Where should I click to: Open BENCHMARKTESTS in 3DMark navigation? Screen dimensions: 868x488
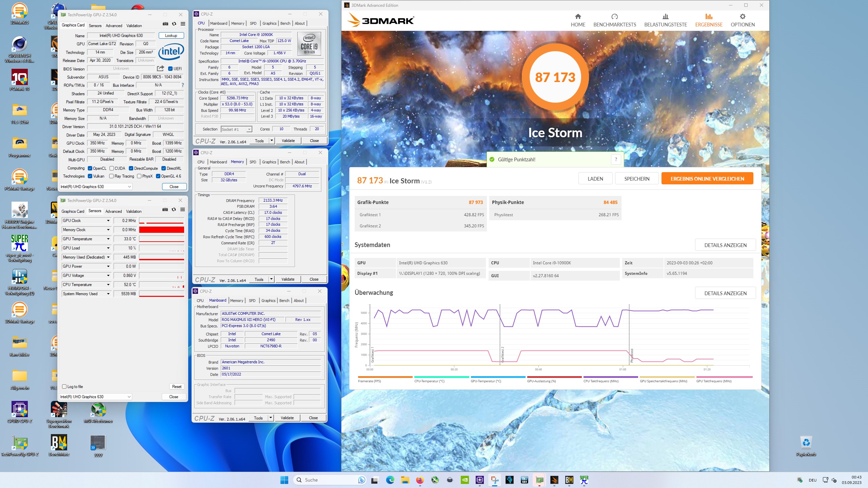(614, 20)
